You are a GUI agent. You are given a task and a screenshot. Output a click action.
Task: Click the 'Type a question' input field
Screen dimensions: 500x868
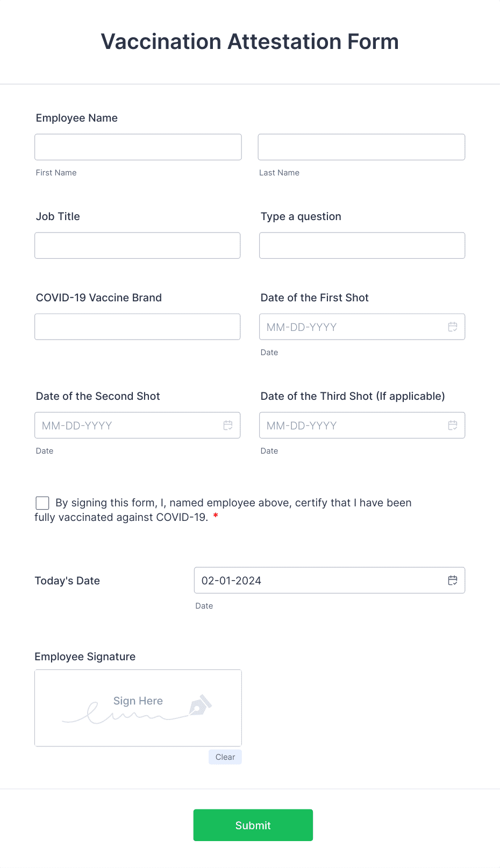click(361, 245)
